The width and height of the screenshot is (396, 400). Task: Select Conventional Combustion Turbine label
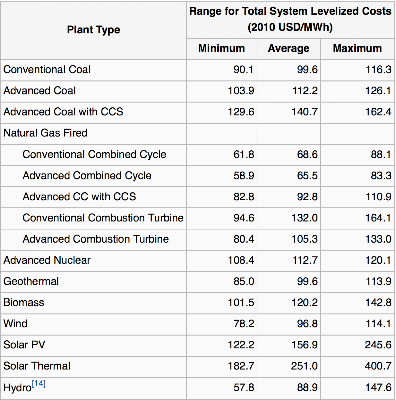click(x=103, y=218)
